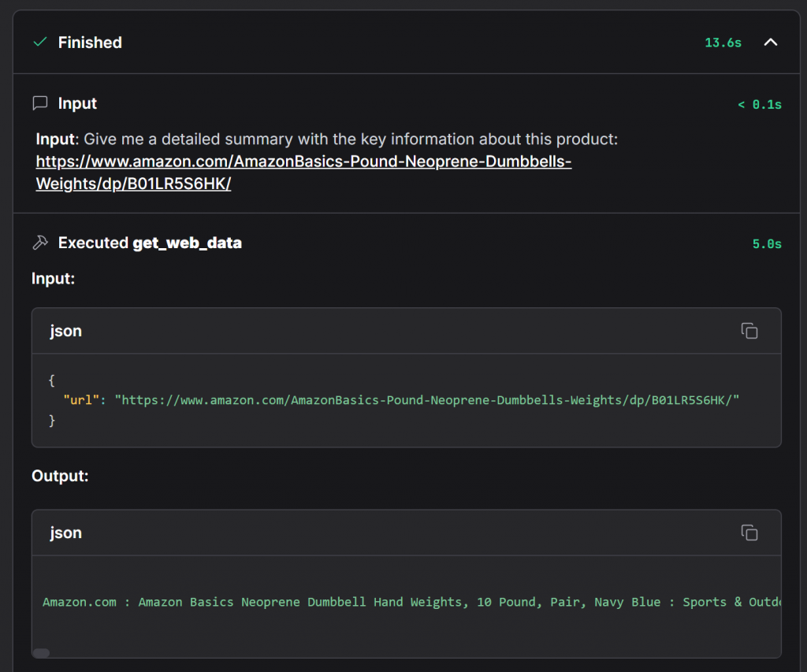Click the < 0.1s input duration
The image size is (807, 672).
click(x=759, y=104)
